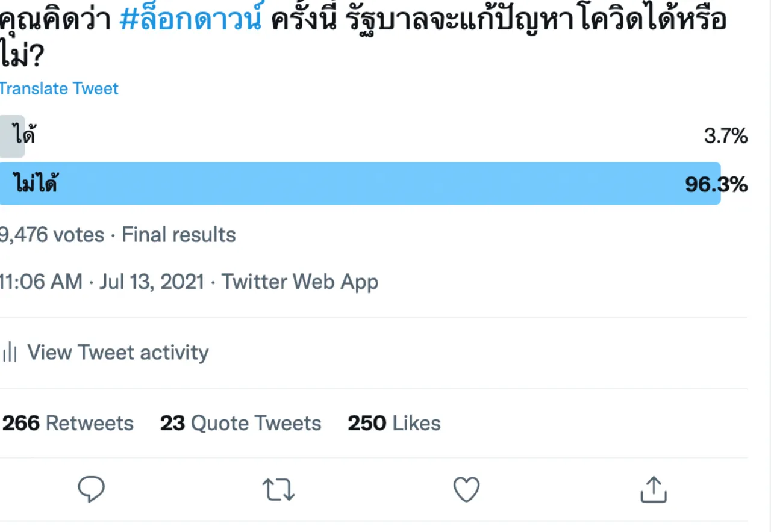Click the 96.3% poll percentage

click(716, 184)
